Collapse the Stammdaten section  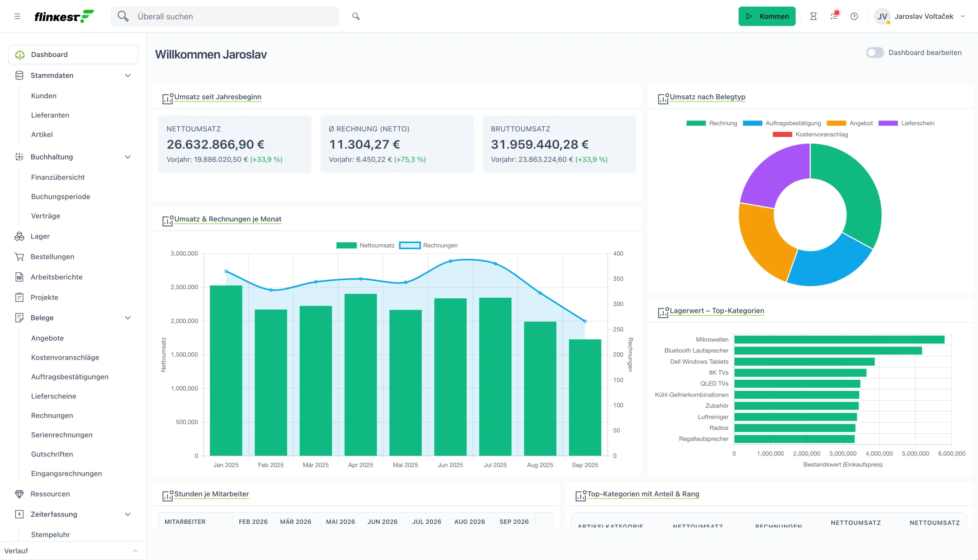(128, 75)
